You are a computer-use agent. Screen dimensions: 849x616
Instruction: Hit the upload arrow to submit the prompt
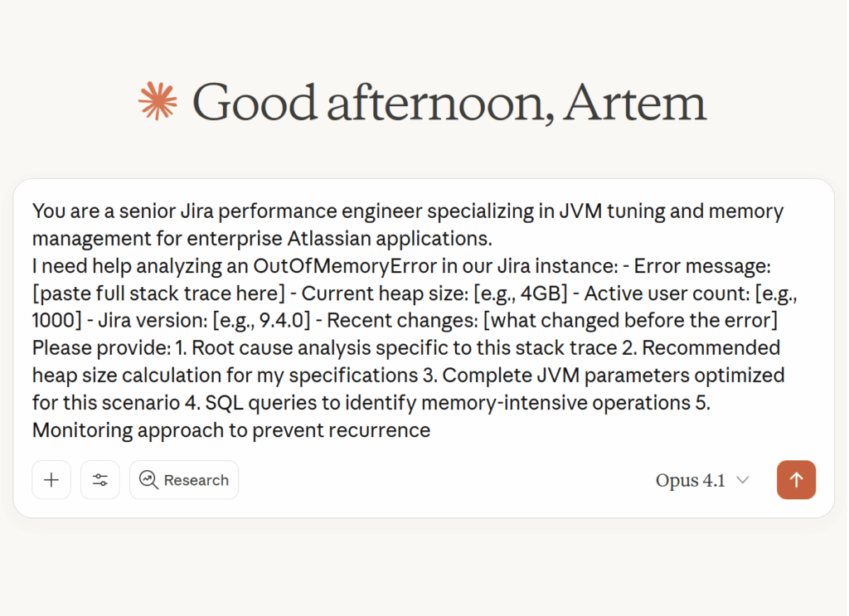tap(795, 479)
